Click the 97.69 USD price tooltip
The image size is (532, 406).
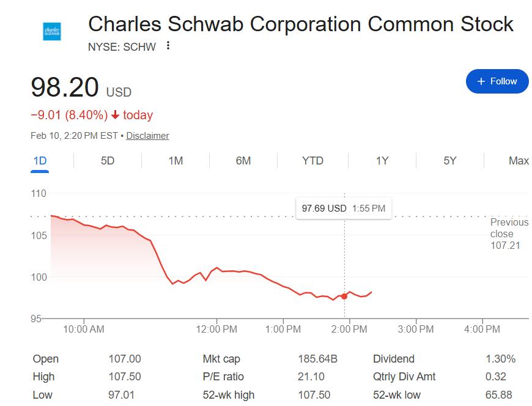coord(343,209)
